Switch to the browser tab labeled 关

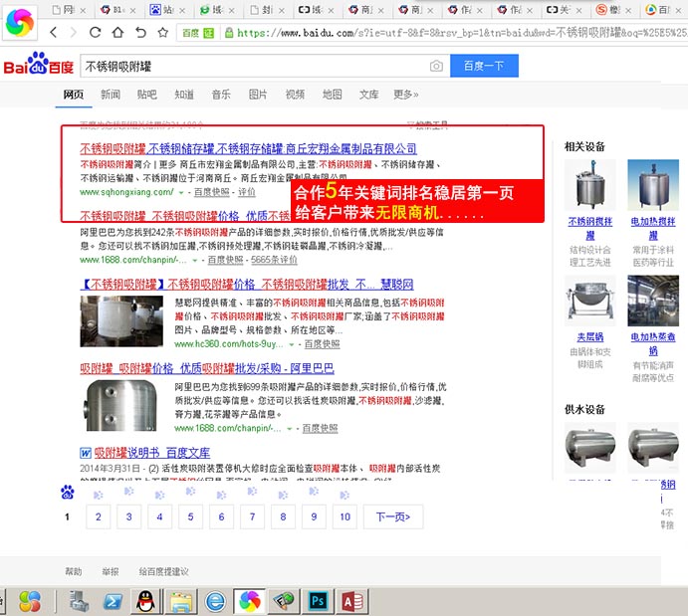click(x=564, y=10)
